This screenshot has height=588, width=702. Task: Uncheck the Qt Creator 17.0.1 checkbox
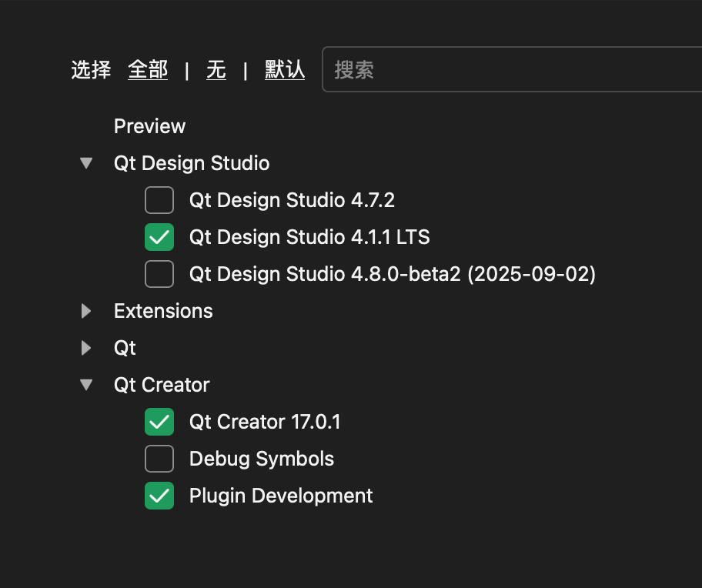coord(159,422)
